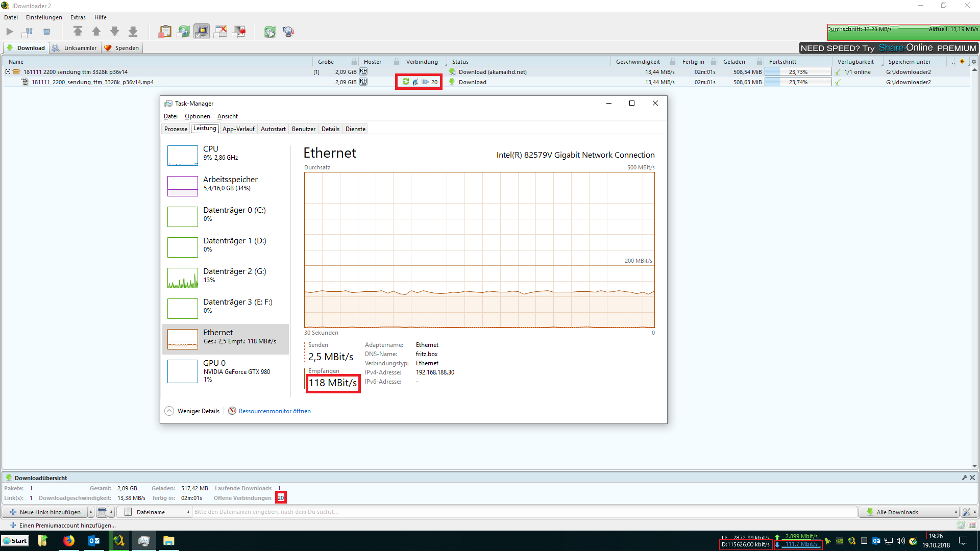Click the move-to-bottom arrow icon
The width and height of the screenshot is (980, 551).
(133, 32)
